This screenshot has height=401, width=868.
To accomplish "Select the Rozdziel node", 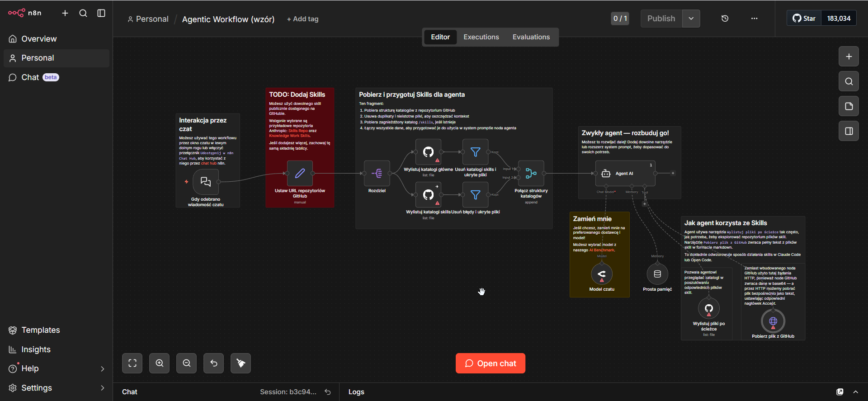I will (377, 173).
